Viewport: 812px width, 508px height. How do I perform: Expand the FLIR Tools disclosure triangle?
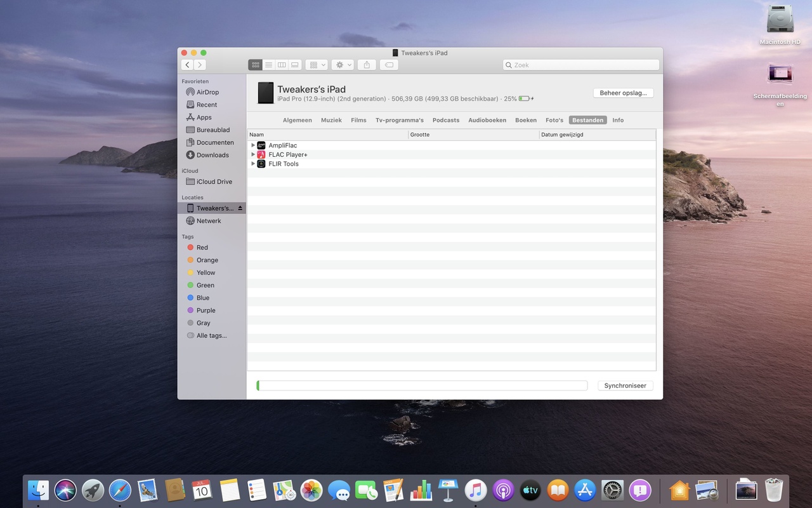click(252, 164)
